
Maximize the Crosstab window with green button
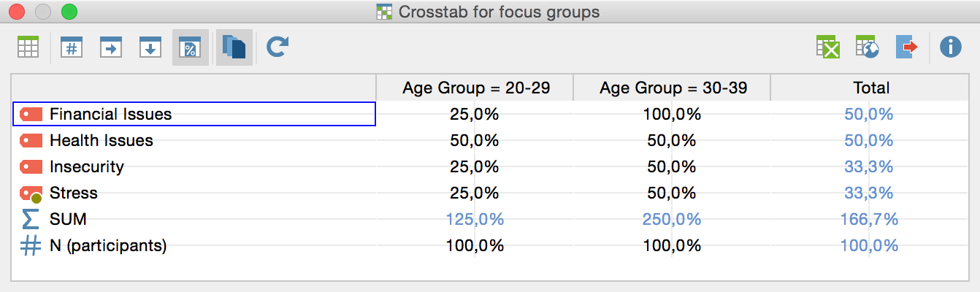pos(69,12)
